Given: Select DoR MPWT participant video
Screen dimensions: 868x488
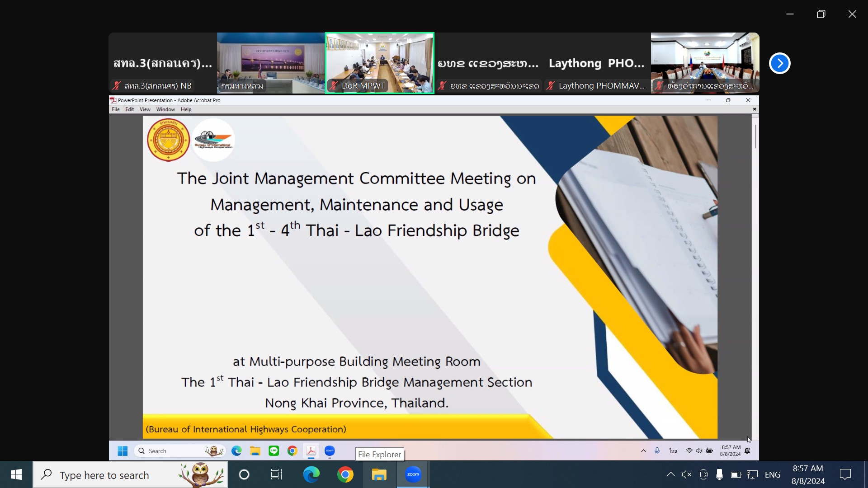Looking at the screenshot, I should pos(380,63).
